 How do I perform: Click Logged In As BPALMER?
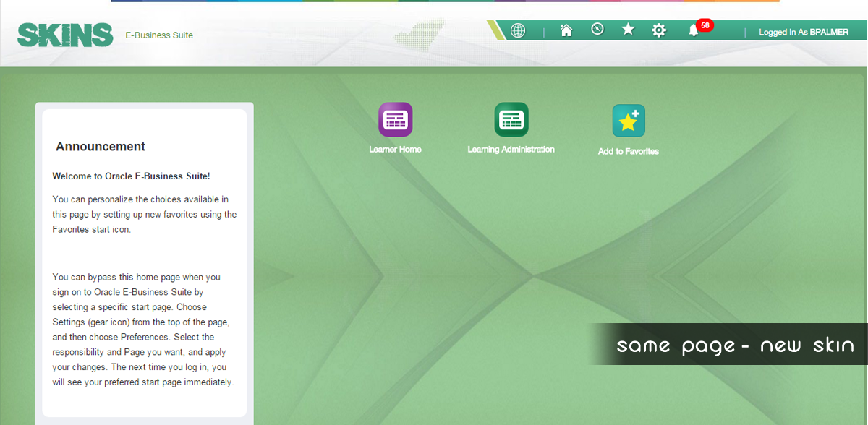(x=803, y=33)
